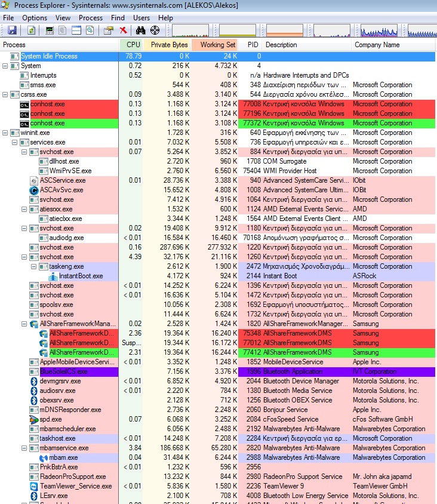Click the obexsrv.exe Bluetooth icon
Screen dimensions: 437x504
(x=34, y=401)
